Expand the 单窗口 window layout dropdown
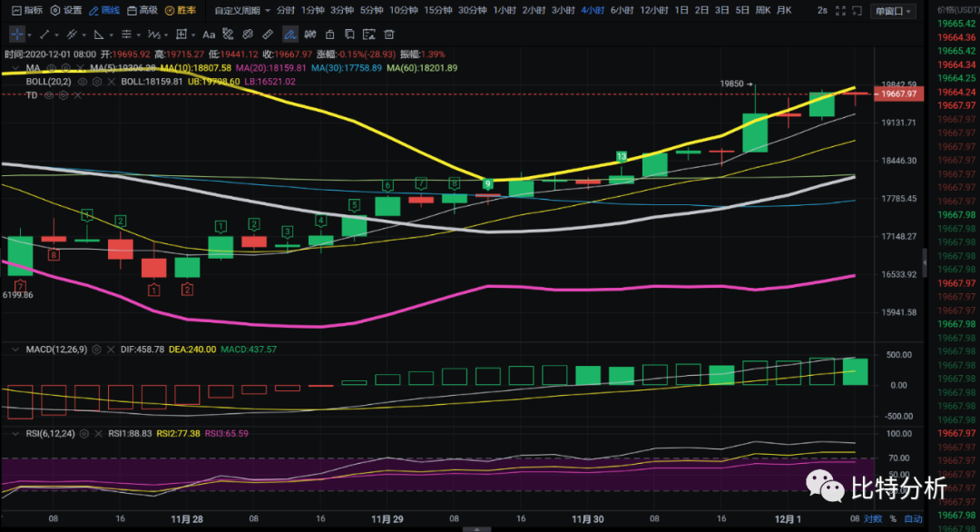This screenshot has height=532, width=980. point(894,11)
